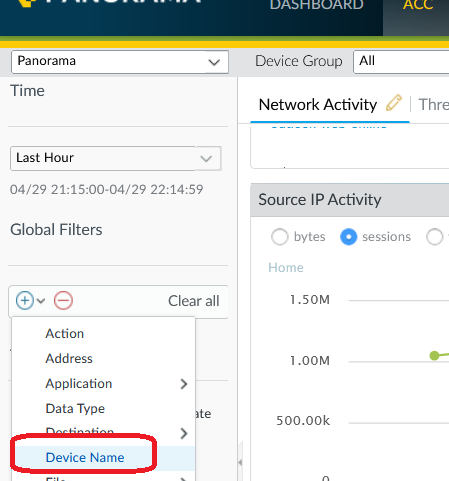
Task: Expand the add filter dropdown caret
Action: pyautogui.click(x=41, y=301)
